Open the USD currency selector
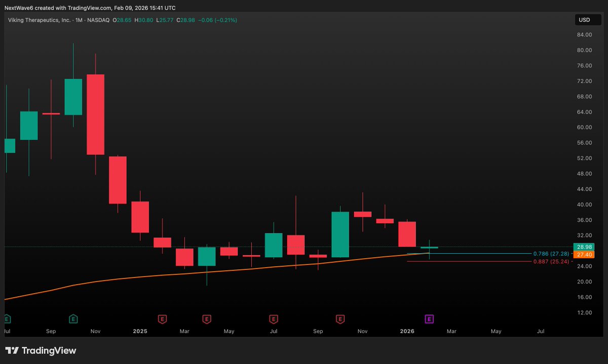 [x=587, y=20]
